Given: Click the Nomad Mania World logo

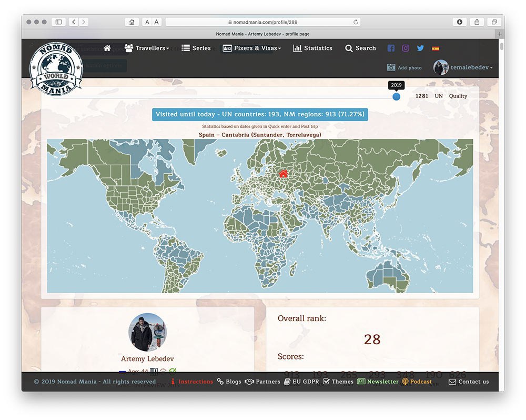Looking at the screenshot, I should pyautogui.click(x=56, y=69).
